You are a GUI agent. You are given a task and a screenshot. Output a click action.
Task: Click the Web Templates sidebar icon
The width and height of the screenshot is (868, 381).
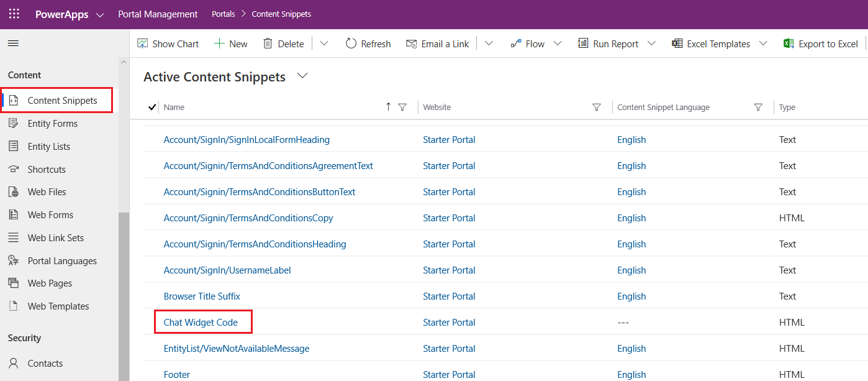(14, 306)
